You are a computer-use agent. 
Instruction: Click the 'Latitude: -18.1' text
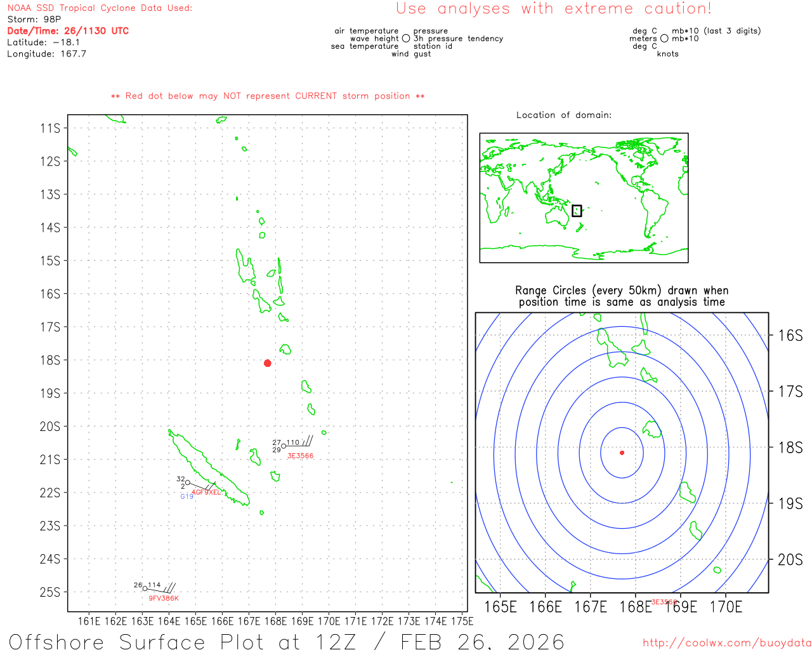pos(43,42)
